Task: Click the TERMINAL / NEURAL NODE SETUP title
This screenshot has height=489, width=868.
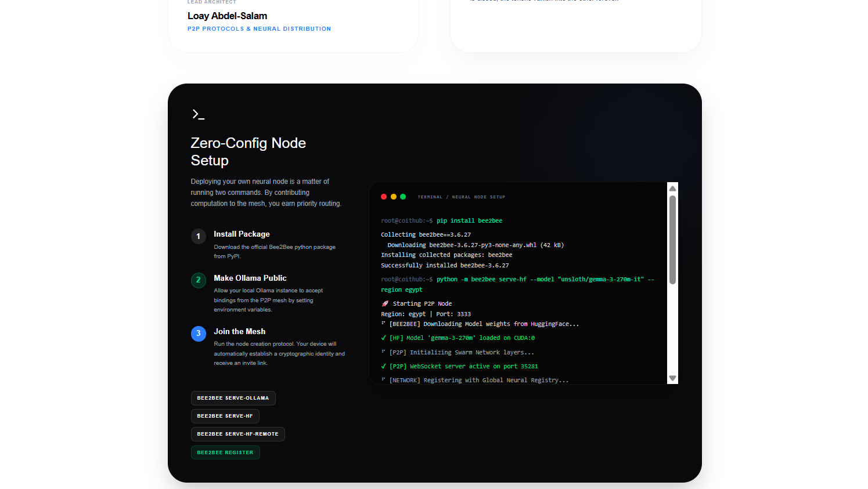Action: (x=462, y=197)
